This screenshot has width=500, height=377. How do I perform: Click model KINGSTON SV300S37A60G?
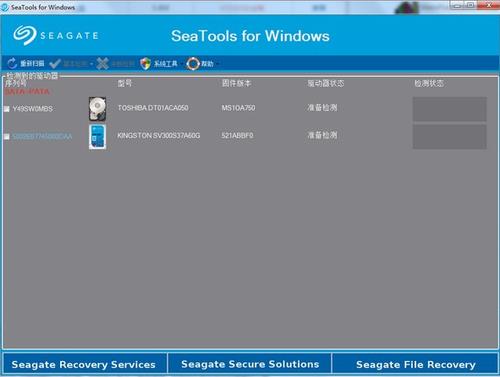coord(159,135)
